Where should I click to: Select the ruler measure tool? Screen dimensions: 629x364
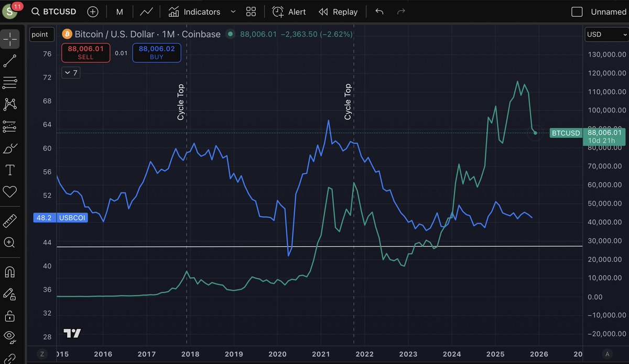pos(10,220)
